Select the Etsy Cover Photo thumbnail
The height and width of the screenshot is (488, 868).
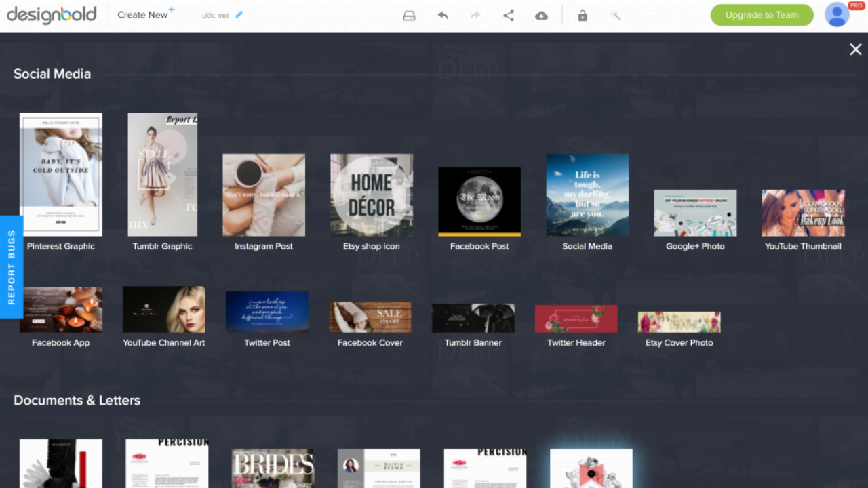click(x=679, y=322)
